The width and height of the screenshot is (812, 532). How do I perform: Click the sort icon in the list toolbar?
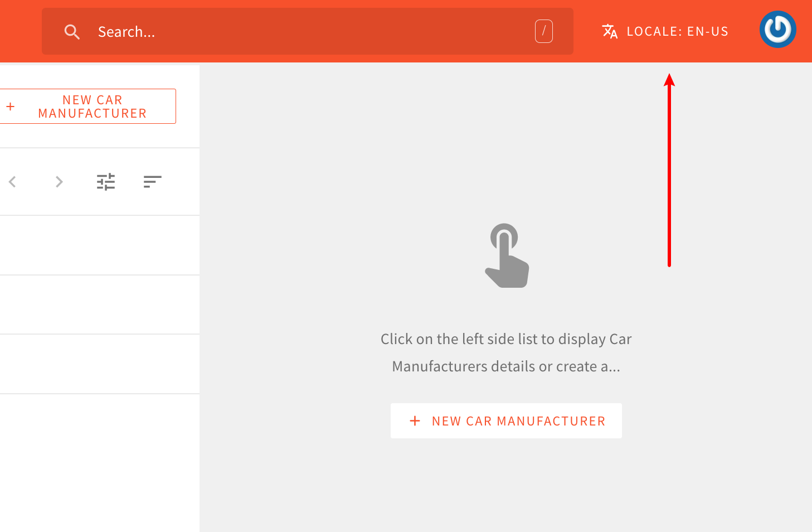pos(152,181)
